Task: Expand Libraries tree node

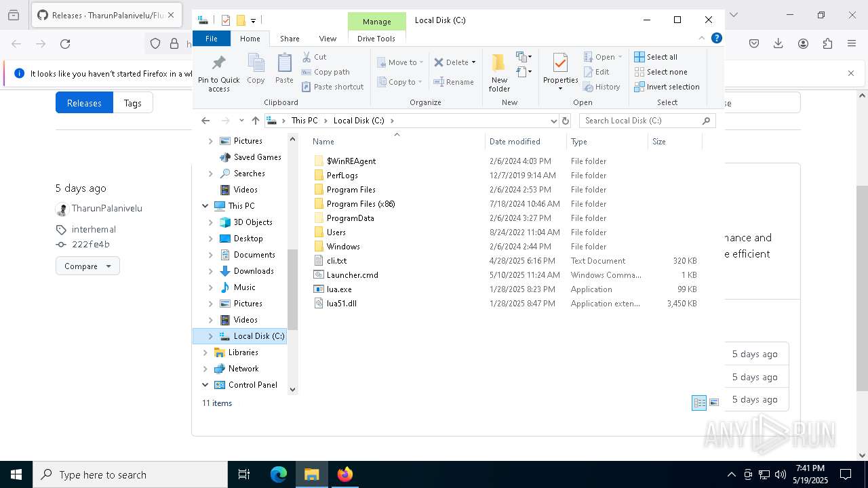Action: [x=205, y=352]
